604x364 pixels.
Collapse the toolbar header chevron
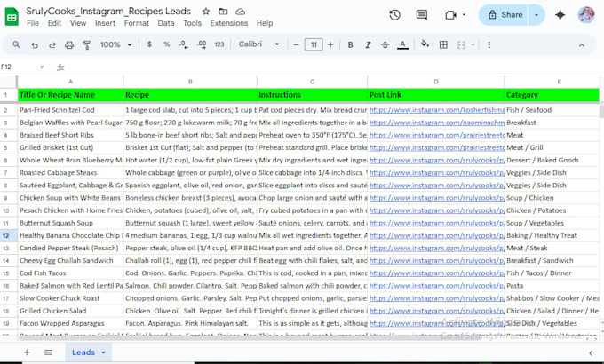(x=582, y=45)
